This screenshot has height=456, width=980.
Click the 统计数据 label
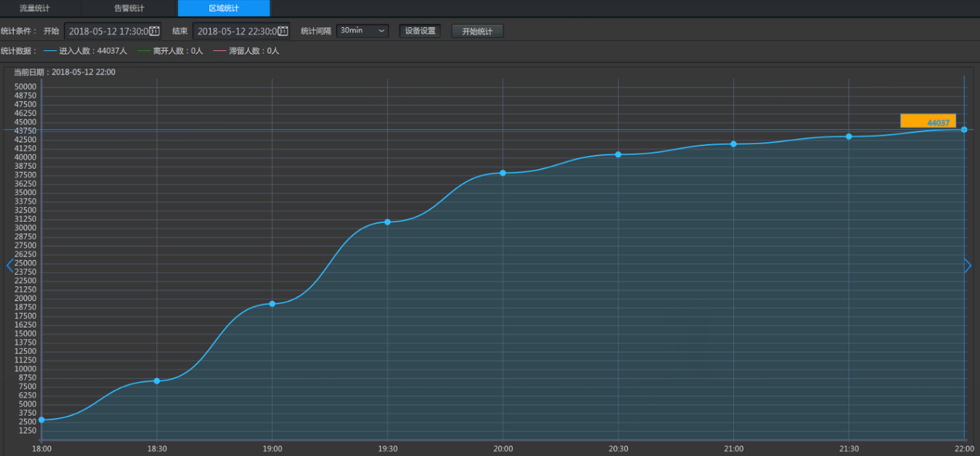pyautogui.click(x=19, y=51)
